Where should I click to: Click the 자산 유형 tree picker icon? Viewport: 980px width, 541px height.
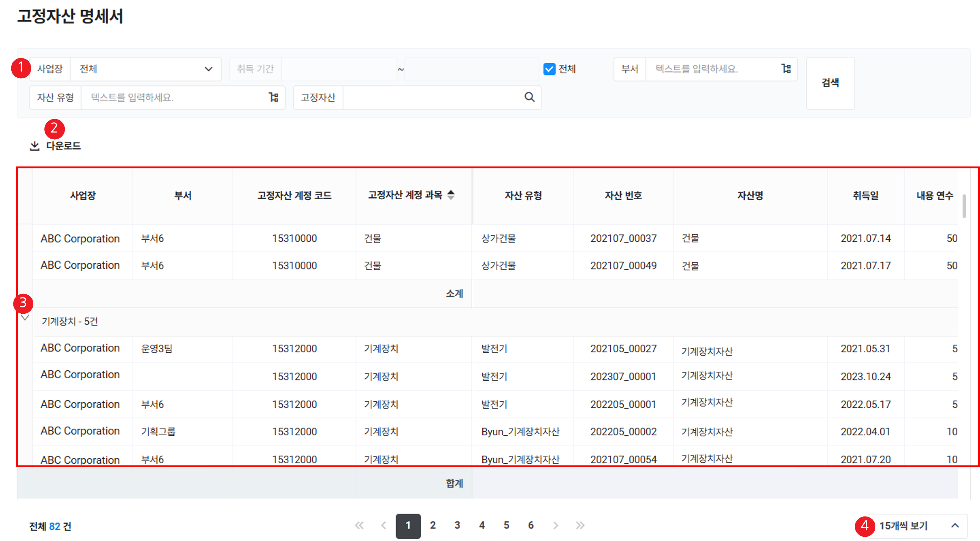[273, 97]
